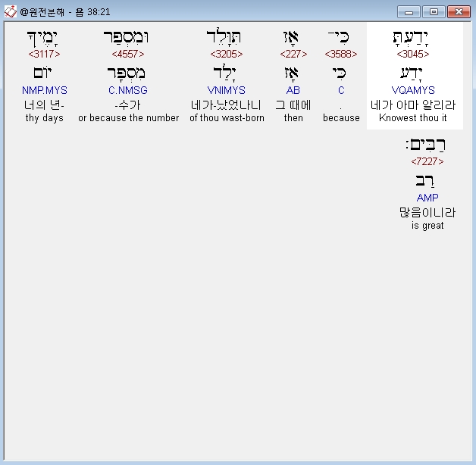Click Hebrew root word above VQAMYS
The width and height of the screenshot is (476, 465).
point(411,74)
